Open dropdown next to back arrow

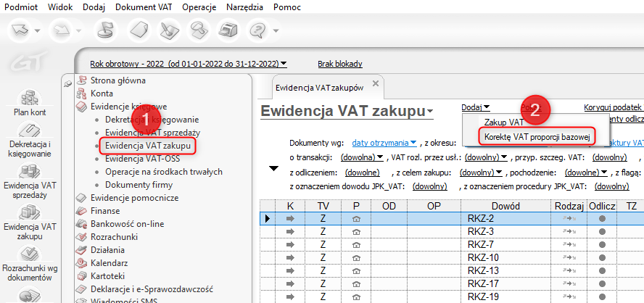click(38, 30)
